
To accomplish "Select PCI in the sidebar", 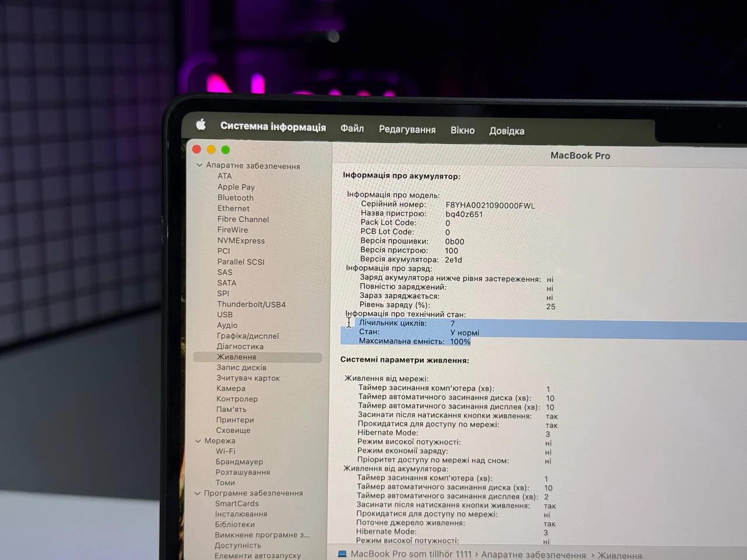I will click(224, 251).
